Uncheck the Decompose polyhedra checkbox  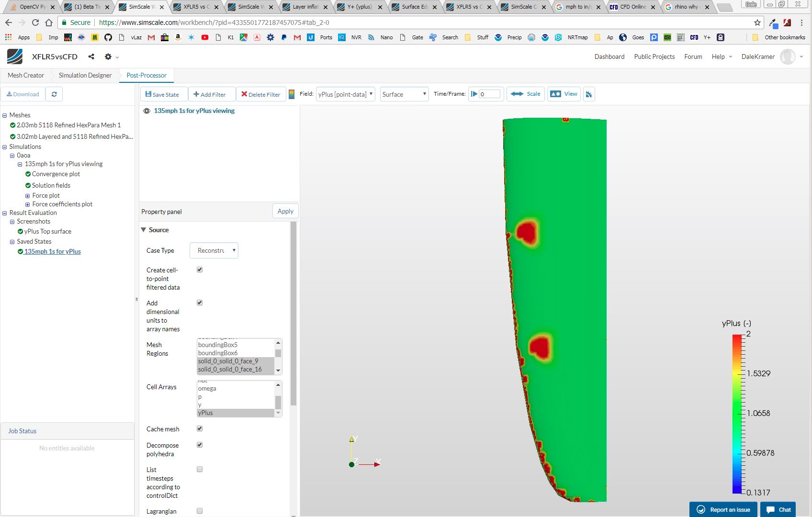click(200, 445)
